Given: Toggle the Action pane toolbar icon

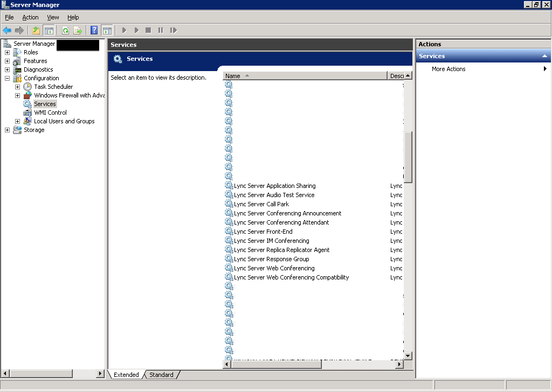Looking at the screenshot, I should click(x=107, y=30).
